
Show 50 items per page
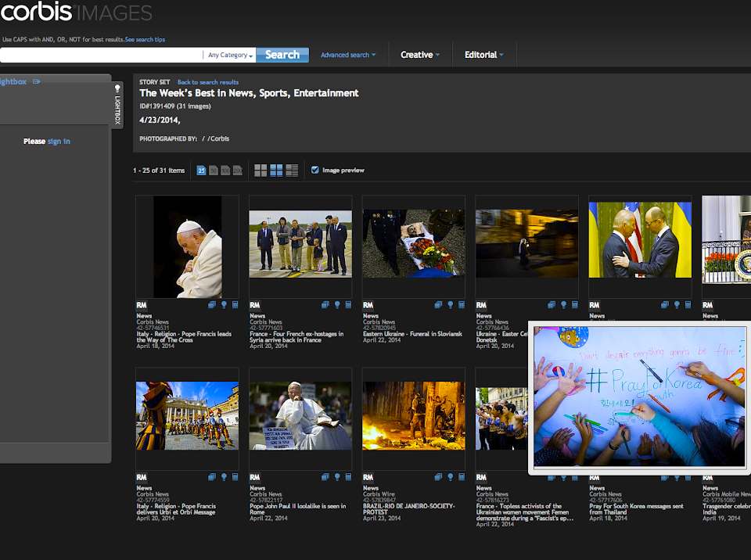(x=214, y=170)
